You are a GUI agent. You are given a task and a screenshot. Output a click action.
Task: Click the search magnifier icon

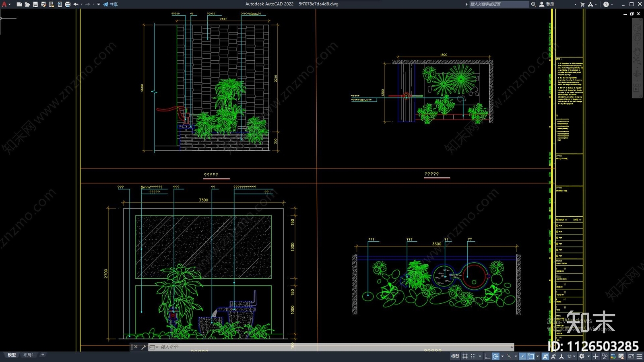pyautogui.click(x=533, y=4)
